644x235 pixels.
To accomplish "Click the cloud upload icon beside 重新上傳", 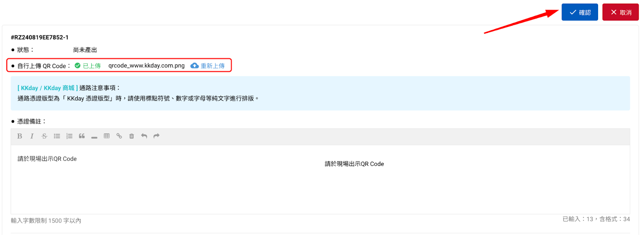I will [x=194, y=66].
